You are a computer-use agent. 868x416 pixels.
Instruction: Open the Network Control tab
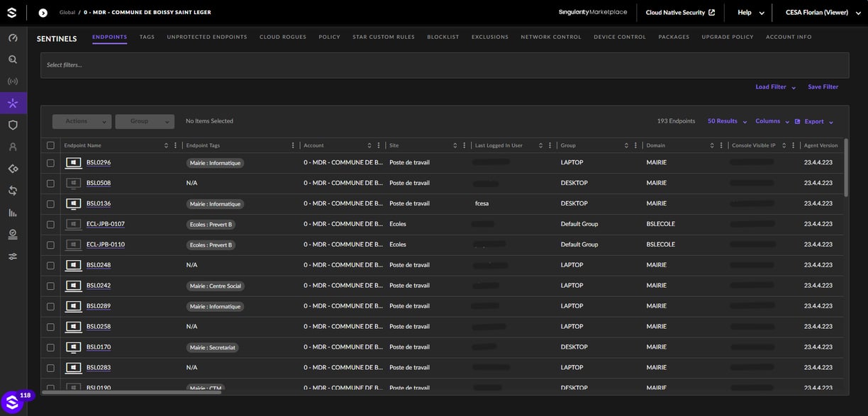click(551, 37)
